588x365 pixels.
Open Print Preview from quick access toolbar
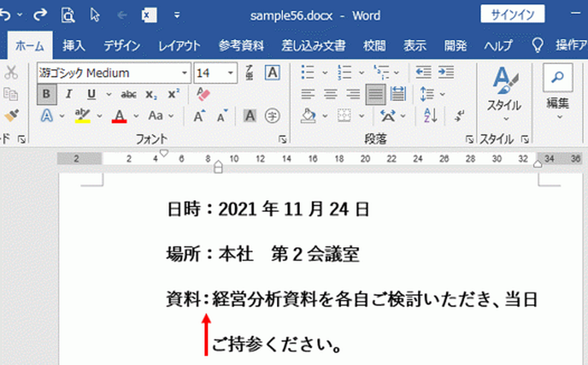(68, 16)
